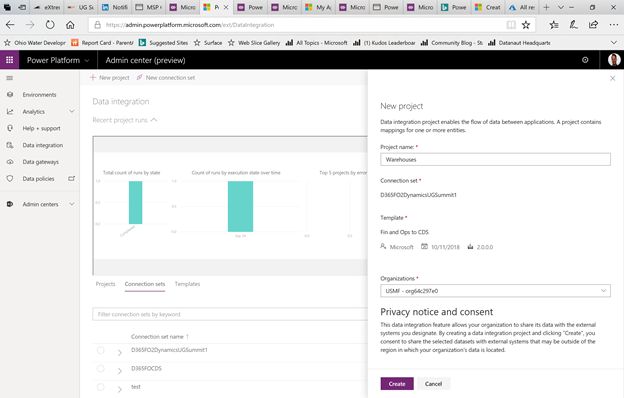Image resolution: width=624 pixels, height=398 pixels.
Task: Close the New project panel
Action: coord(612,78)
